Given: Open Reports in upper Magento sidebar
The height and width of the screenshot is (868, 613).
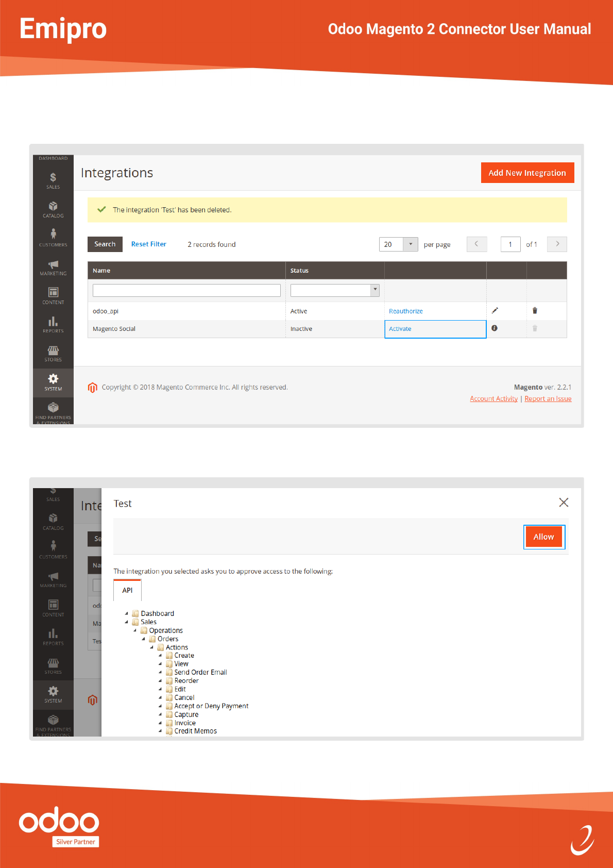Looking at the screenshot, I should (53, 325).
